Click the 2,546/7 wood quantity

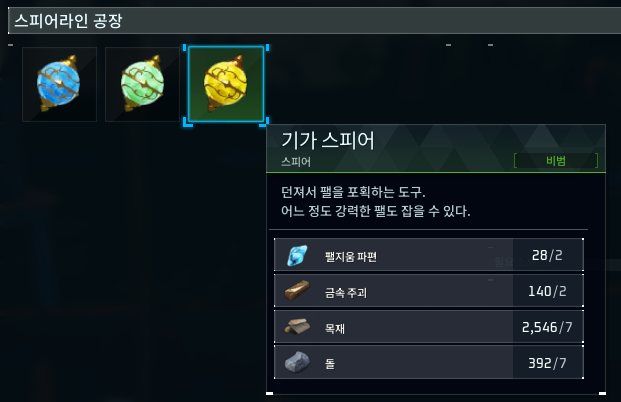(547, 328)
